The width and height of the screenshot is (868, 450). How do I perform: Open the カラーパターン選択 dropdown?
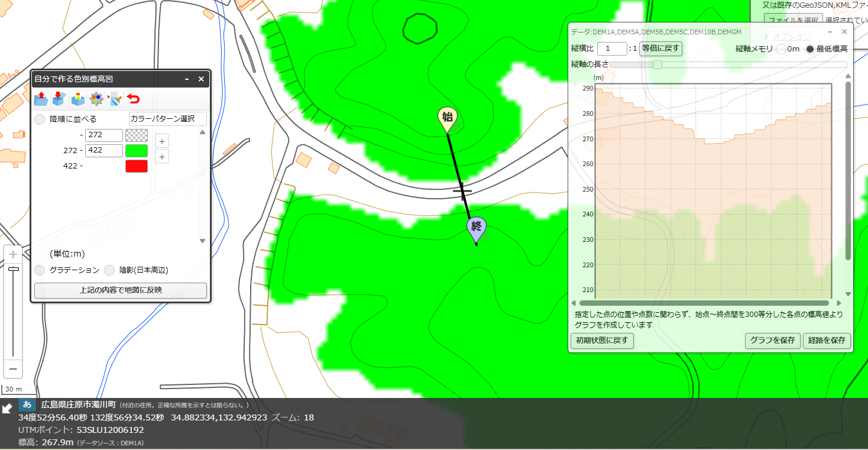pyautogui.click(x=168, y=119)
